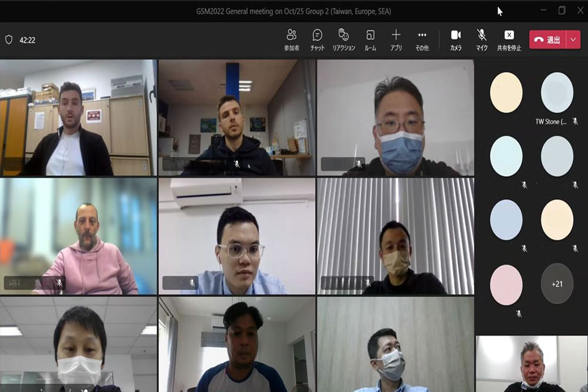Click the self-view video in the bottom-right corner
This screenshot has width=588, height=392.
click(x=532, y=363)
